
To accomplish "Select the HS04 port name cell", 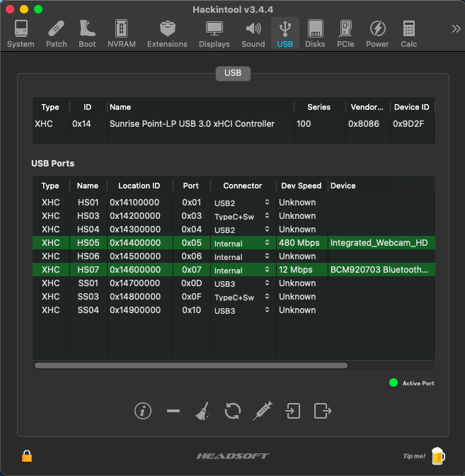I will [88, 229].
